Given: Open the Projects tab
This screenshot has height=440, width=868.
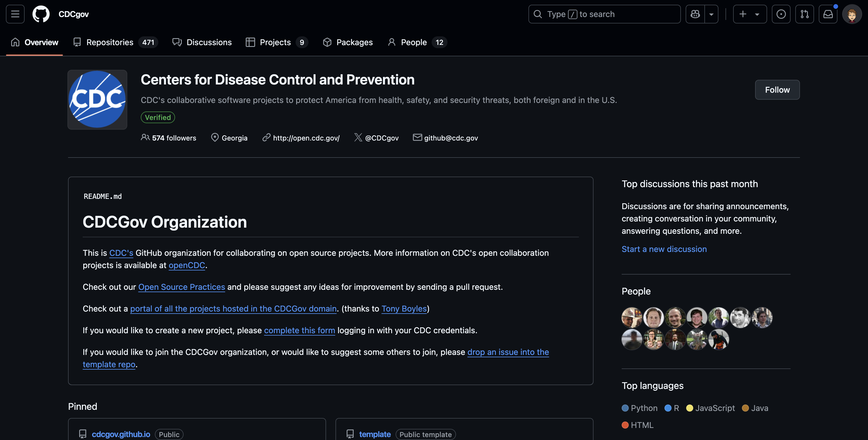Looking at the screenshot, I should [x=277, y=43].
